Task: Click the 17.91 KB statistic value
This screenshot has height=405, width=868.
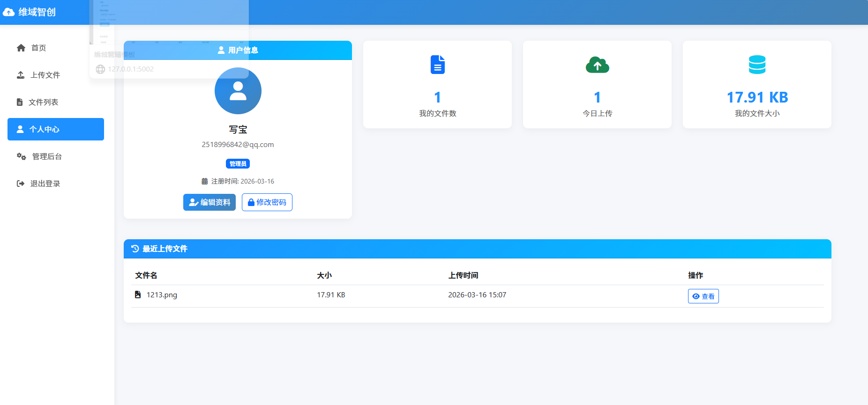Action: tap(757, 97)
